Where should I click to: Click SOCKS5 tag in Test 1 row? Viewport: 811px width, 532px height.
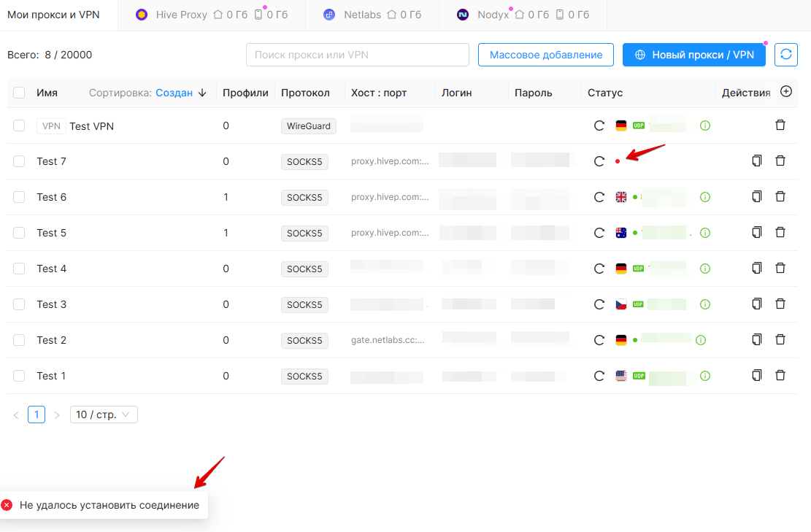(304, 377)
